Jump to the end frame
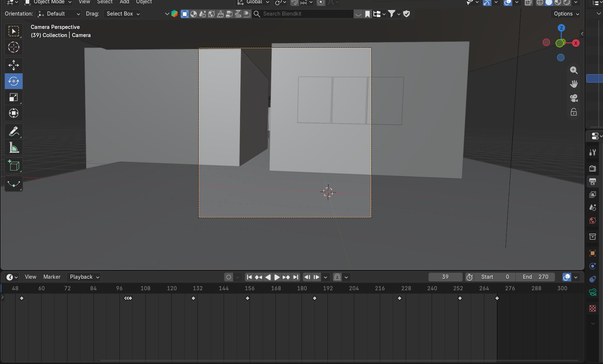603x364 pixels. (x=296, y=277)
